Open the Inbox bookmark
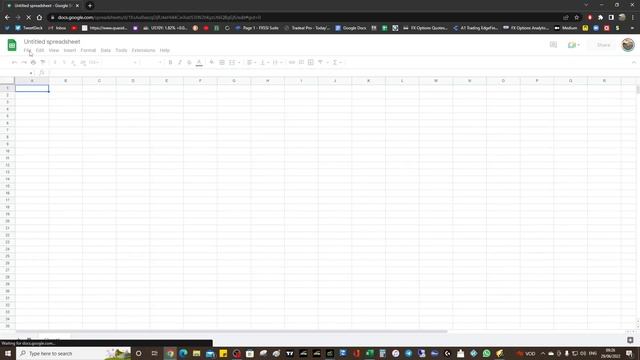The height and width of the screenshot is (360, 640). pos(57,28)
